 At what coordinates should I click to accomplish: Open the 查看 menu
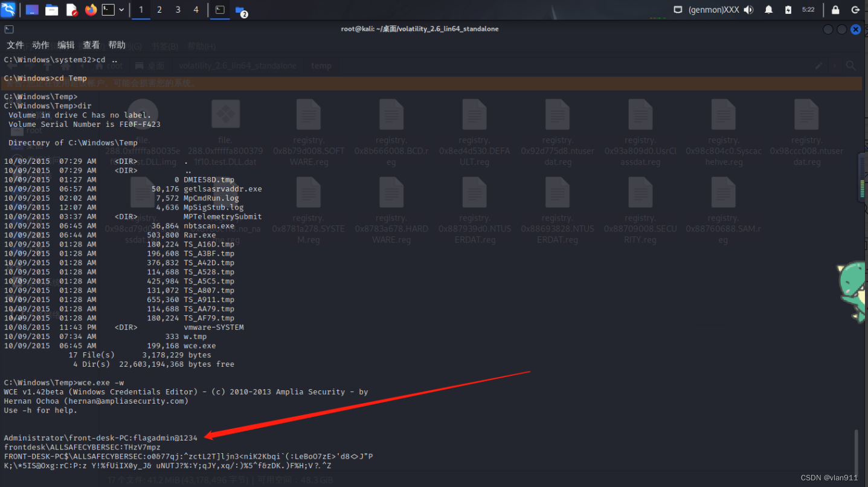click(91, 45)
